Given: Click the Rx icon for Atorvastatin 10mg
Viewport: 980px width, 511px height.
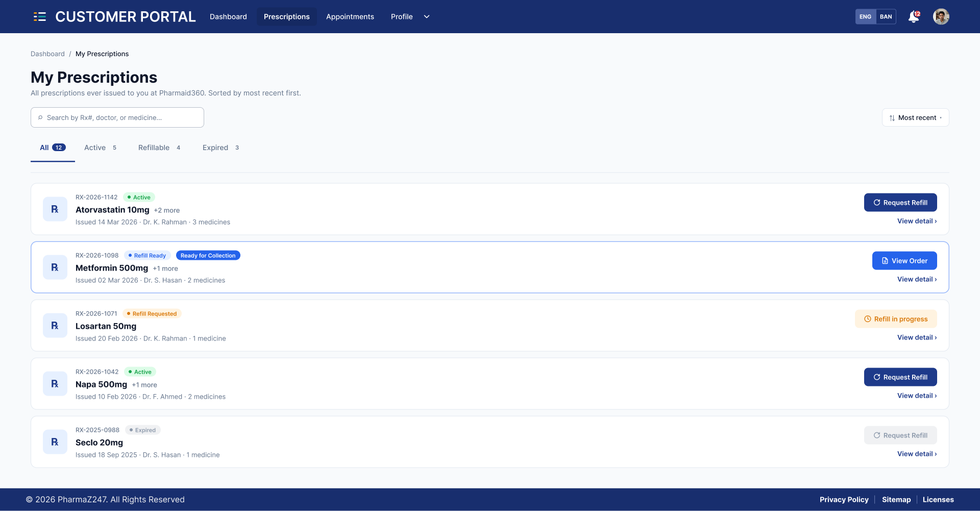Looking at the screenshot, I should pyautogui.click(x=55, y=209).
